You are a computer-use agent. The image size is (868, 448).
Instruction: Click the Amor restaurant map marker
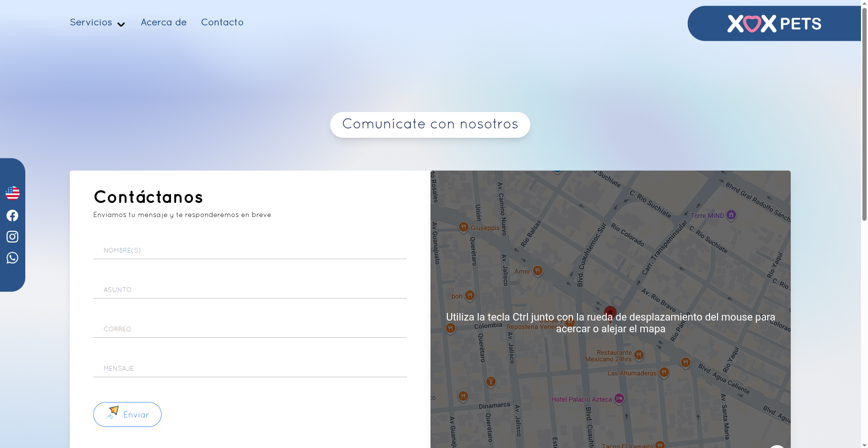(538, 271)
